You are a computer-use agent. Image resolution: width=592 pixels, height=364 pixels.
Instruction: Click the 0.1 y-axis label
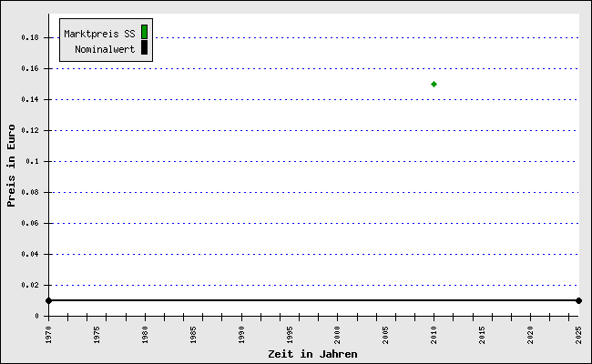pos(32,161)
